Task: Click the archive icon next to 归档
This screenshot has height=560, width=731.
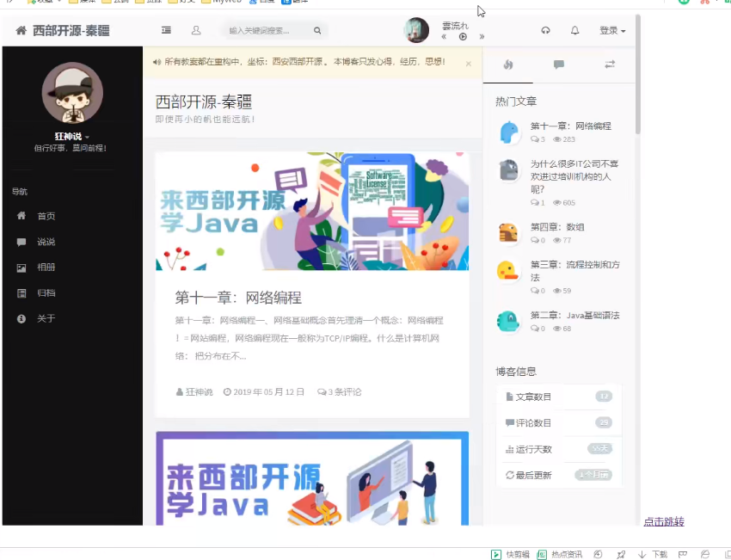Action: tap(21, 293)
